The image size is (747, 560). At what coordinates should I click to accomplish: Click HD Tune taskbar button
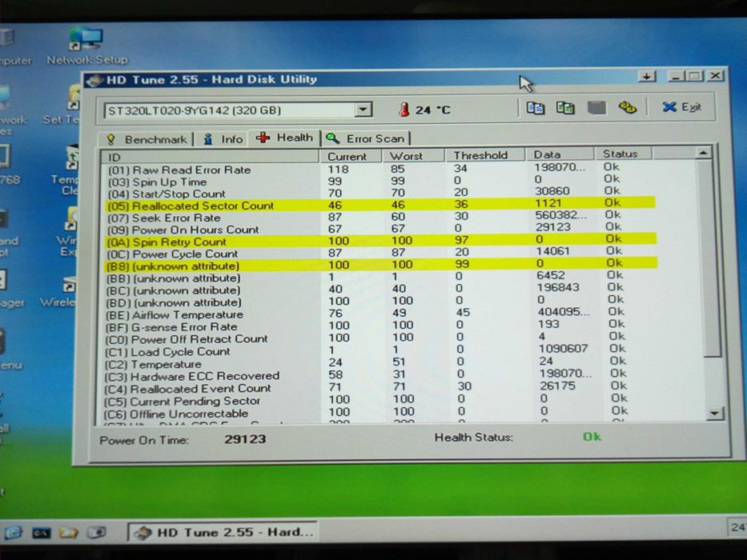coord(222,532)
